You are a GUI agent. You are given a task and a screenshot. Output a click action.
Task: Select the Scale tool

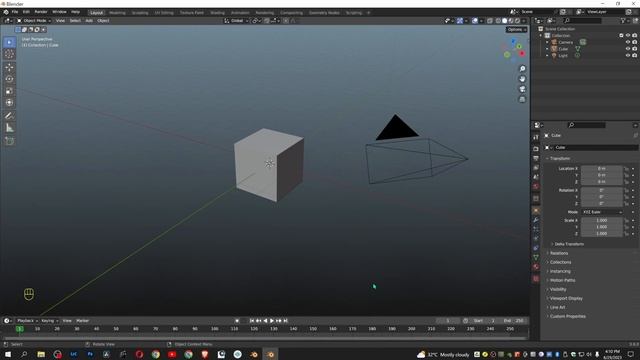click(9, 91)
